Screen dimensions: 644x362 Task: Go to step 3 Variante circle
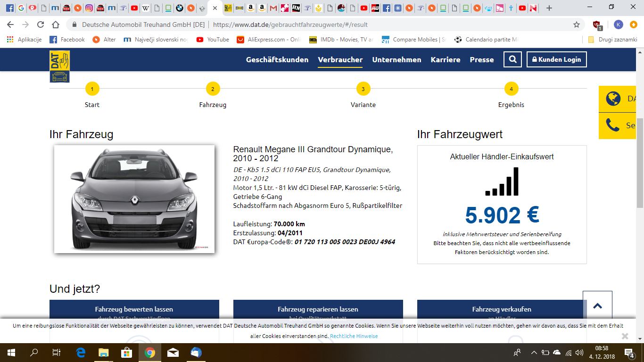[x=363, y=89]
